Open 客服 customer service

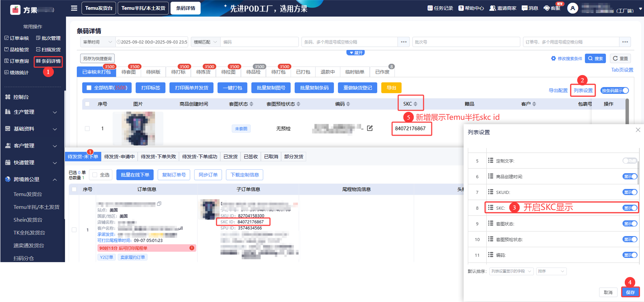552,8
